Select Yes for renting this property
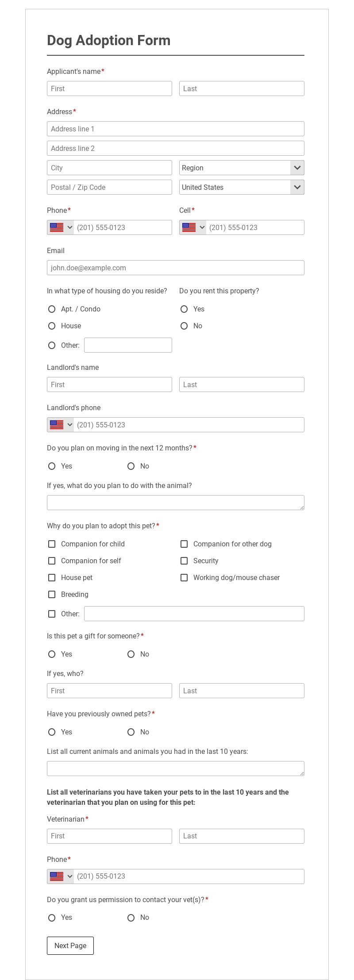 [x=184, y=309]
